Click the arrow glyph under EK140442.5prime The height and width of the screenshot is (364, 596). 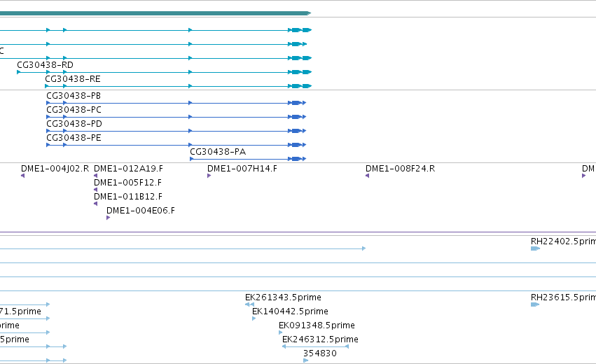(x=254, y=318)
